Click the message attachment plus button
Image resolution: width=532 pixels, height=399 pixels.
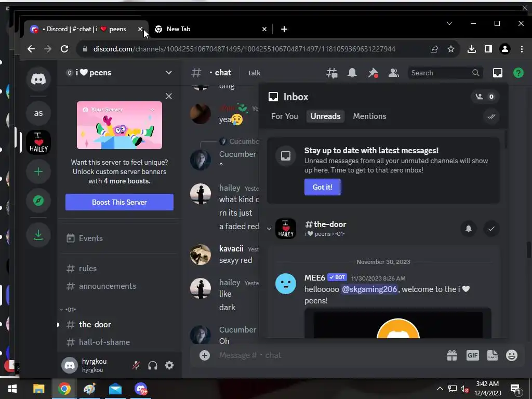pyautogui.click(x=205, y=355)
